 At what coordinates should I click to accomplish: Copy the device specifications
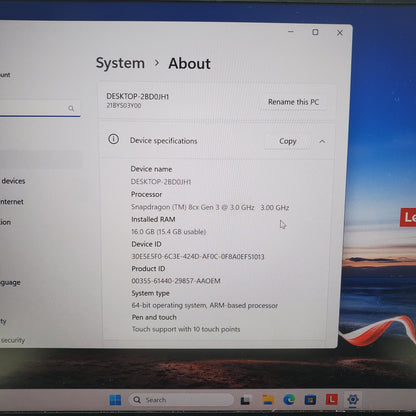pos(288,141)
